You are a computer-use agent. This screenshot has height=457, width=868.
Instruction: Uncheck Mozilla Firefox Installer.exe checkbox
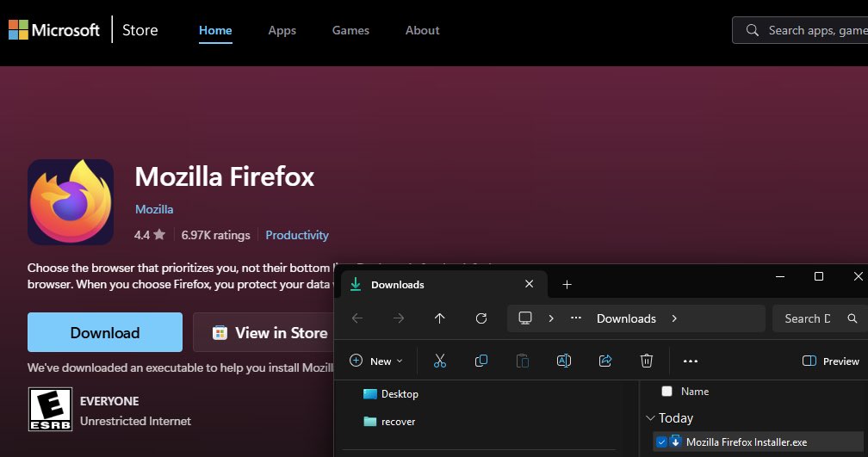[x=661, y=442]
